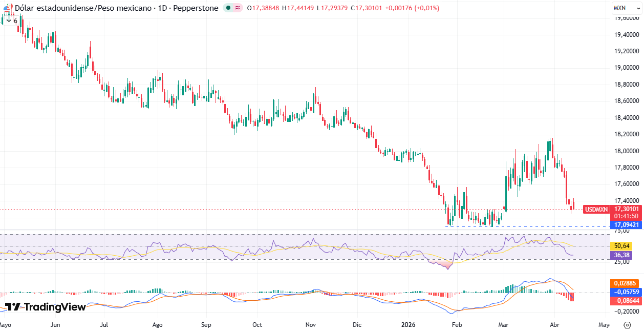Click the USD/MXN flag symbol logo
The width and height of the screenshot is (644, 331).
[x=8, y=8]
